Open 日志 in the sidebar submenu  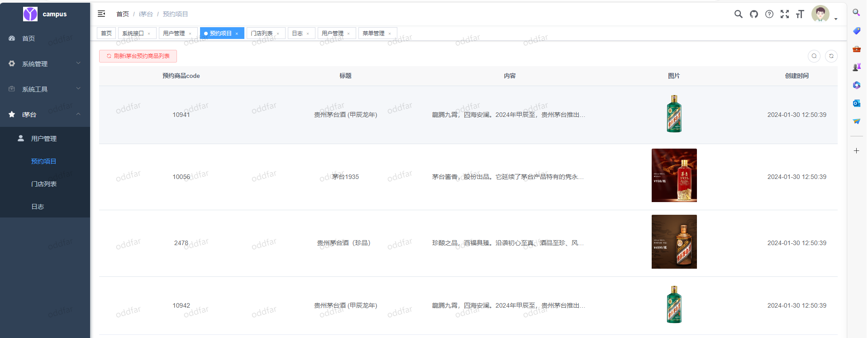tap(45, 207)
